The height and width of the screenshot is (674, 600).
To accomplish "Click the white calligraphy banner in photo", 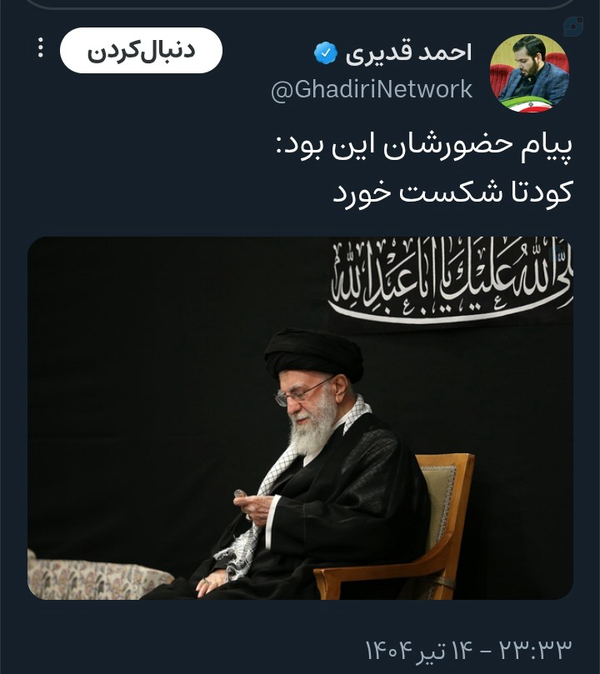I will [x=450, y=279].
